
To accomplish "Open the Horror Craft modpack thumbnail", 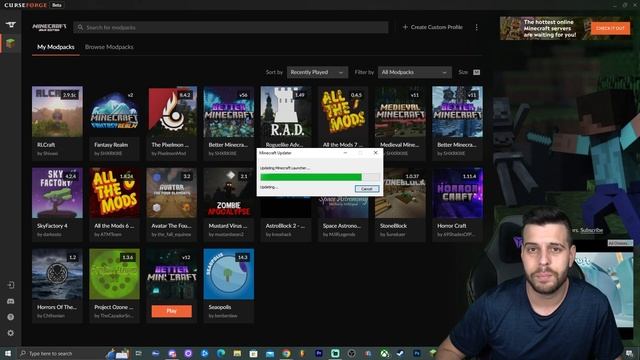I will click(457, 193).
